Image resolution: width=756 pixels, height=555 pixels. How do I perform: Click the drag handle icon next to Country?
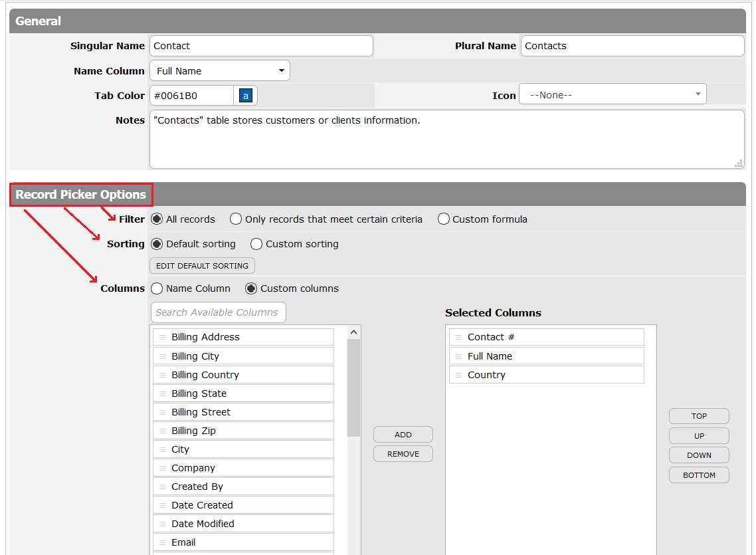(x=458, y=375)
